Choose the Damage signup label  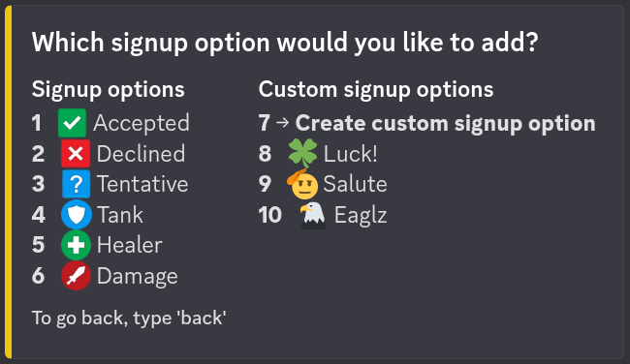click(x=138, y=277)
